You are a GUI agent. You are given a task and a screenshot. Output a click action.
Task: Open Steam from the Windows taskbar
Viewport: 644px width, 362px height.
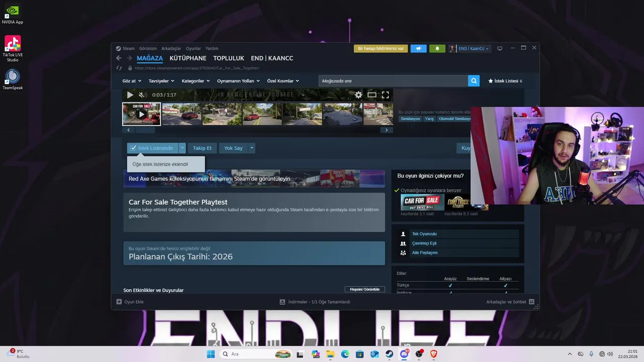coord(389,354)
